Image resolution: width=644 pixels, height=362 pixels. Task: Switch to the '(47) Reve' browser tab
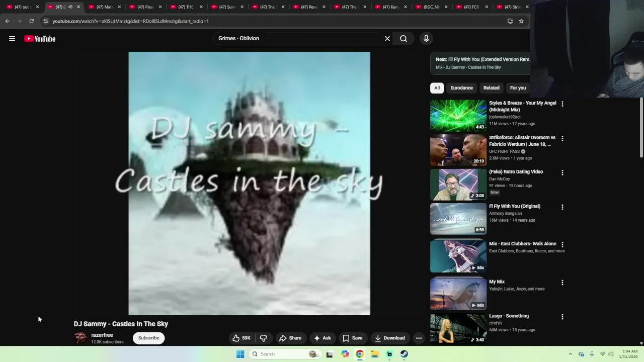click(x=309, y=7)
